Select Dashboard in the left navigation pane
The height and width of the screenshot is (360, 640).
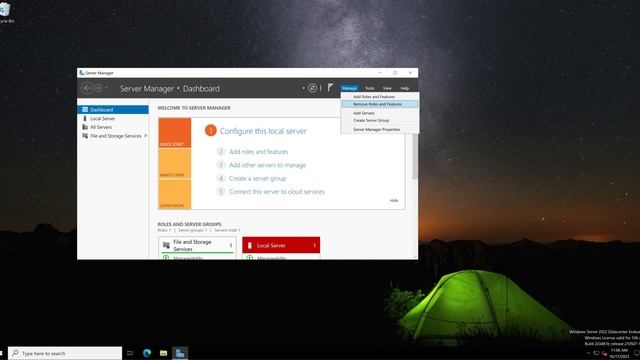113,110
